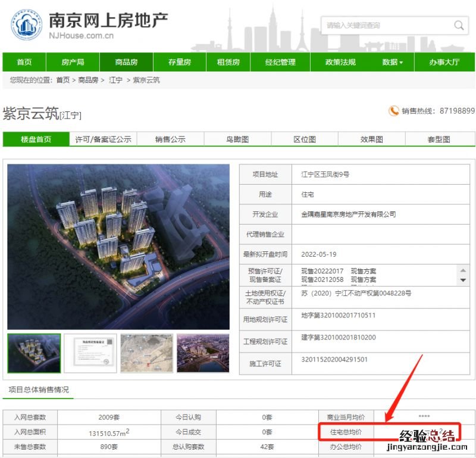Select the certificate document thumbnail
The height and width of the screenshot is (458, 476).
90,353
